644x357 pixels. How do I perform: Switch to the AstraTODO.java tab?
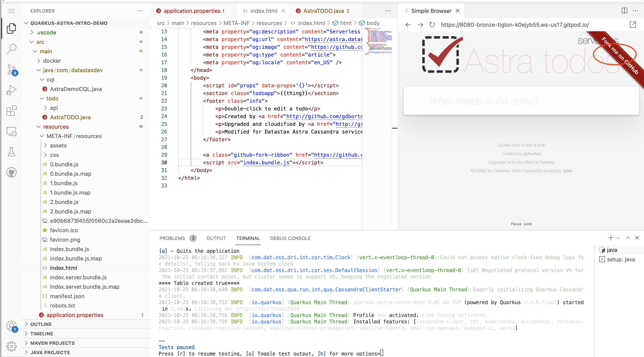coord(323,11)
